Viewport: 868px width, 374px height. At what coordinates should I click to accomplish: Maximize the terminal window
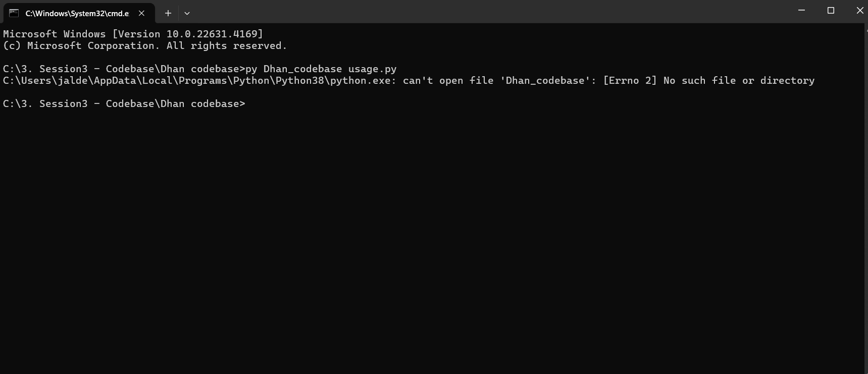[x=831, y=11]
